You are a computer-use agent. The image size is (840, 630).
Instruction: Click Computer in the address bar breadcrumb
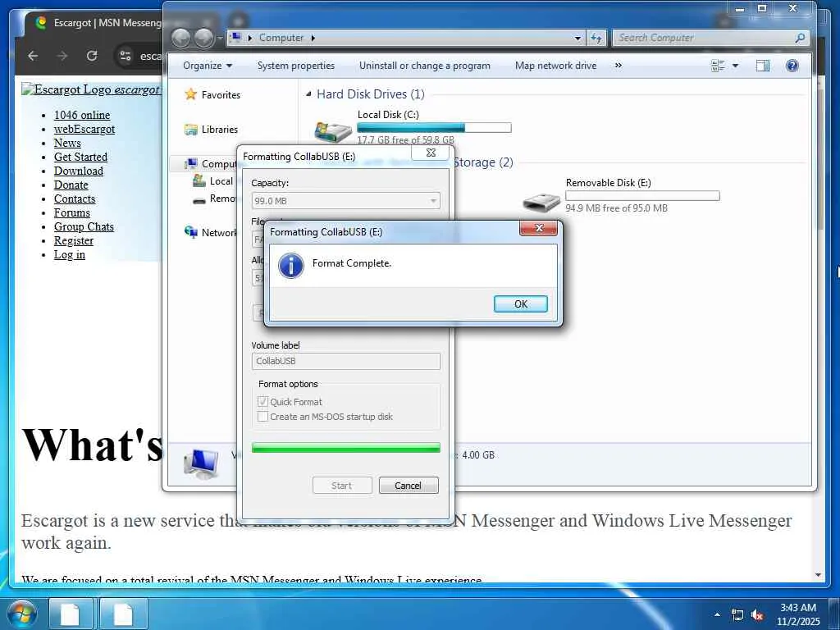(281, 38)
